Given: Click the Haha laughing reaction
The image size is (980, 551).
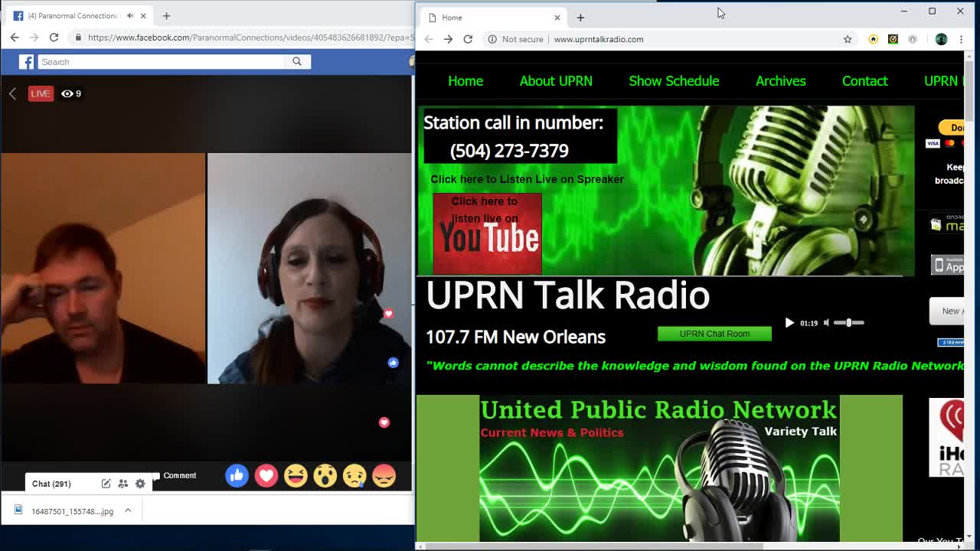Looking at the screenshot, I should click(296, 476).
